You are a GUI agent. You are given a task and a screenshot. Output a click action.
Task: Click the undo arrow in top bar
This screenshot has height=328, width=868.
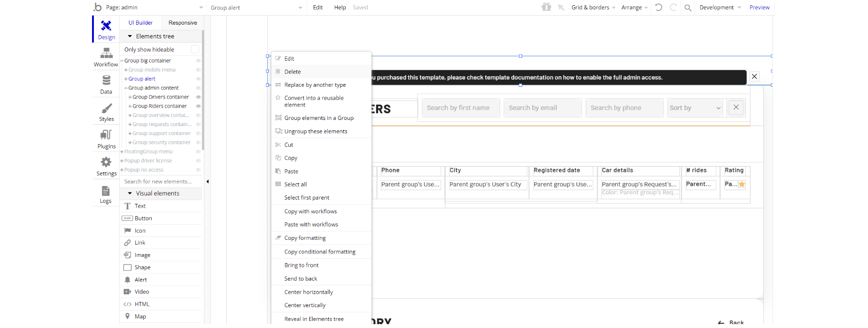click(658, 7)
